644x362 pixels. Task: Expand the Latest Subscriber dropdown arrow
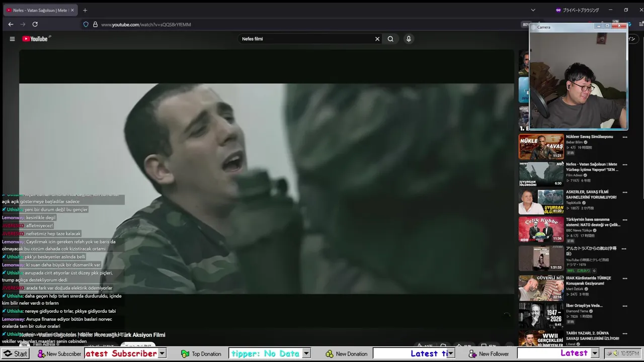pyautogui.click(x=162, y=353)
